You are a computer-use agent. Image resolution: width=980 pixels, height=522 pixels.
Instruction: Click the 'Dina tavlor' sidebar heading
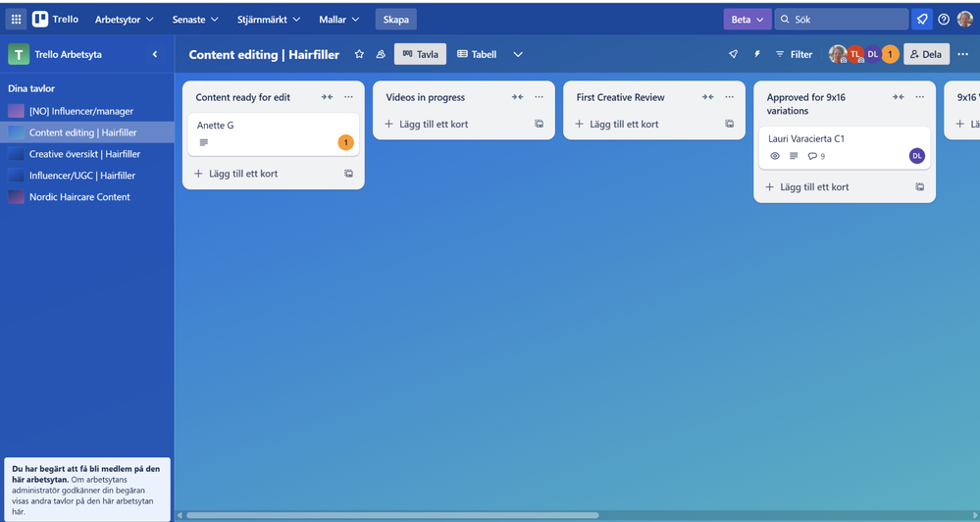tap(31, 88)
